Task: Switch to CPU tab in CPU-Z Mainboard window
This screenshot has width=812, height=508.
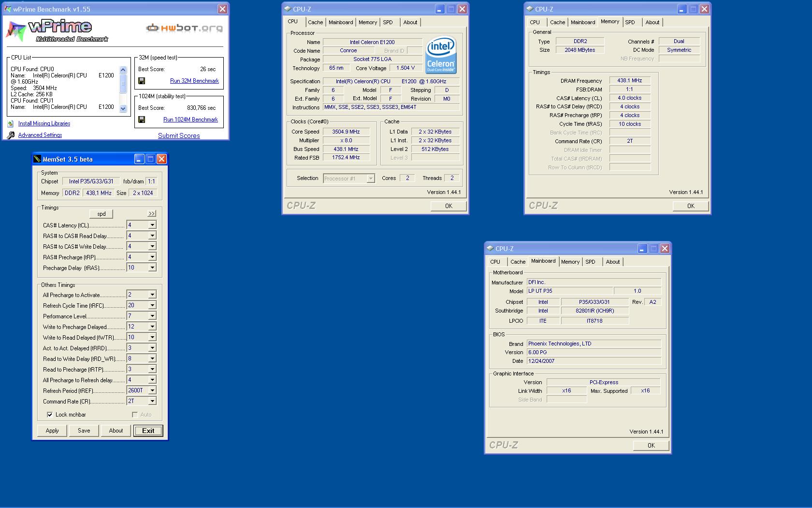Action: click(x=495, y=262)
